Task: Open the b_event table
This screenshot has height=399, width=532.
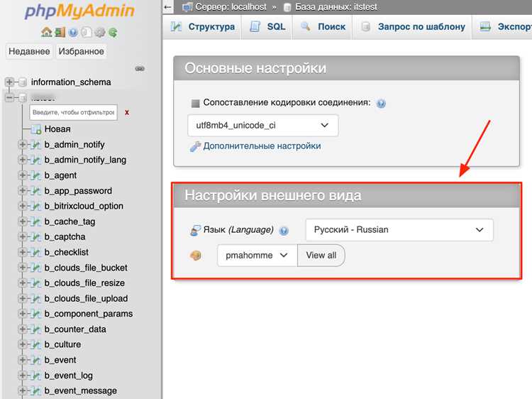Action: click(60, 360)
